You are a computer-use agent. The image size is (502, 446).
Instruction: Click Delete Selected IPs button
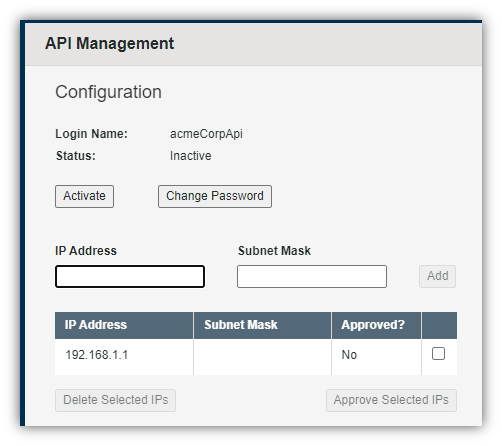[115, 400]
